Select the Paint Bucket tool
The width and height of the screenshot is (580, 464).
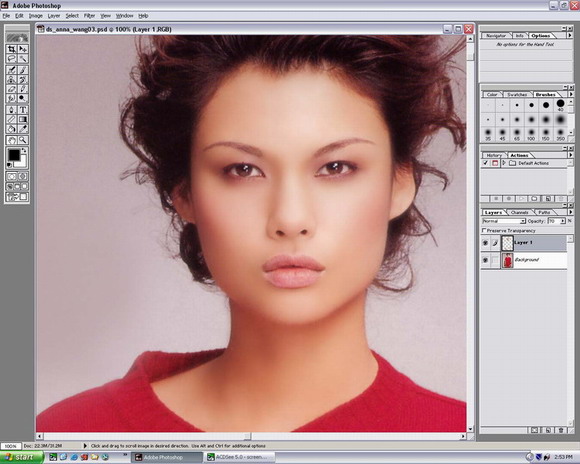(x=11, y=129)
